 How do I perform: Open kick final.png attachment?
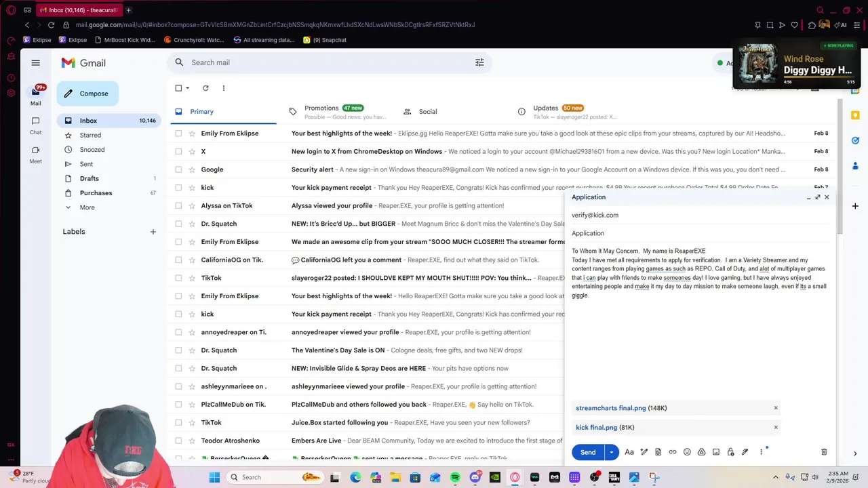click(x=596, y=428)
